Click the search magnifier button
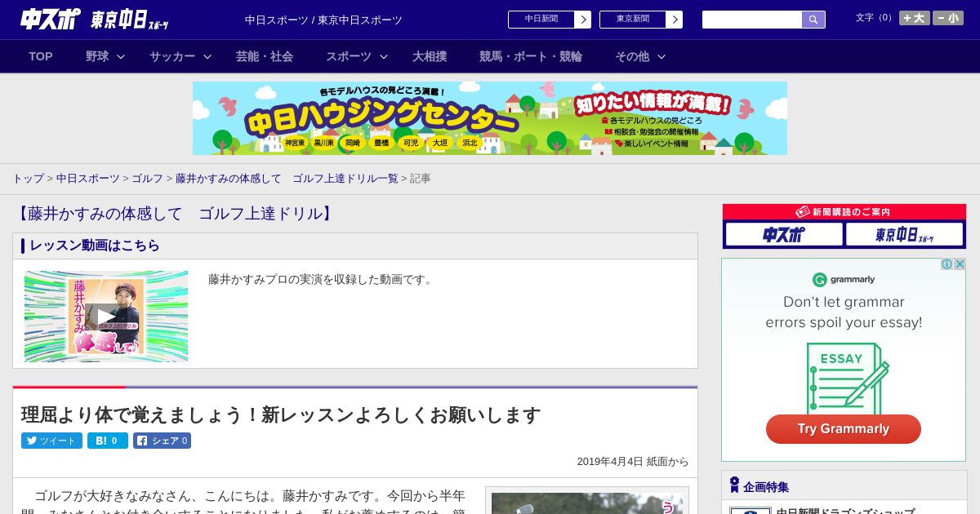The image size is (980, 514). (x=813, y=20)
